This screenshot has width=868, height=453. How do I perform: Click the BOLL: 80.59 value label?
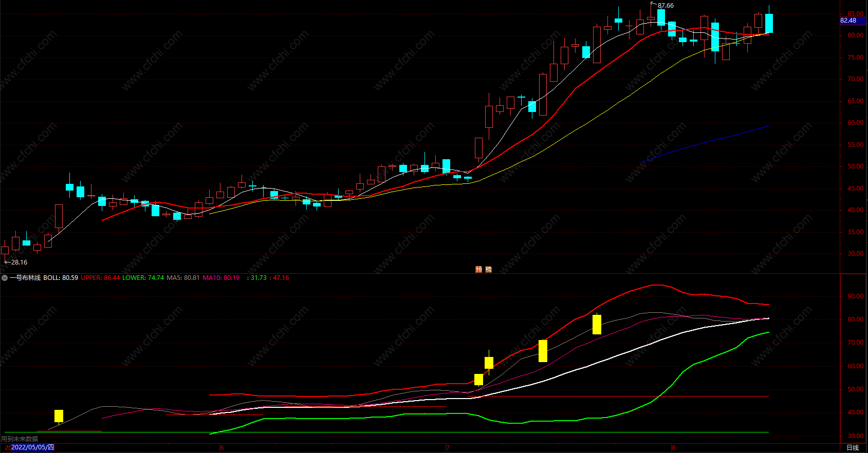[x=61, y=278]
